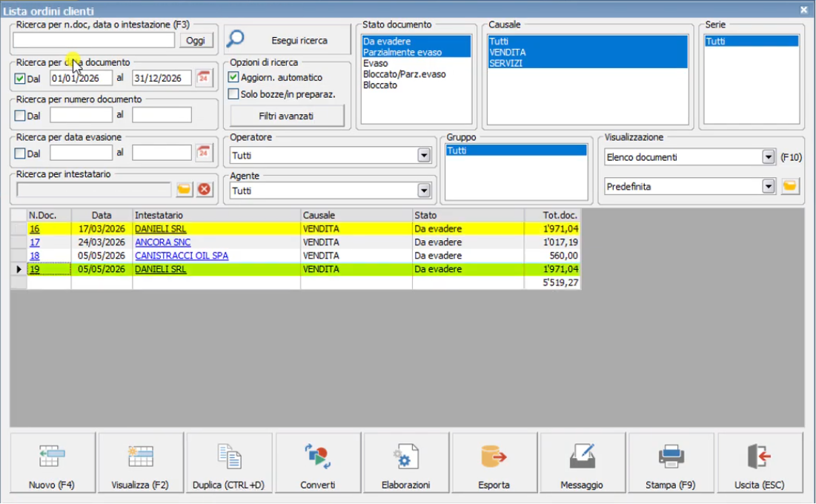Open calendar picker for data documento range

[204, 78]
